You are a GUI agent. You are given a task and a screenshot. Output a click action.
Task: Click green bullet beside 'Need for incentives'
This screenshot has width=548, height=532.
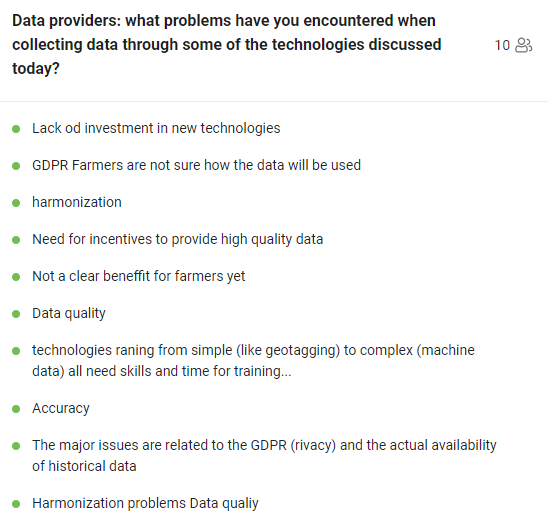tap(16, 240)
